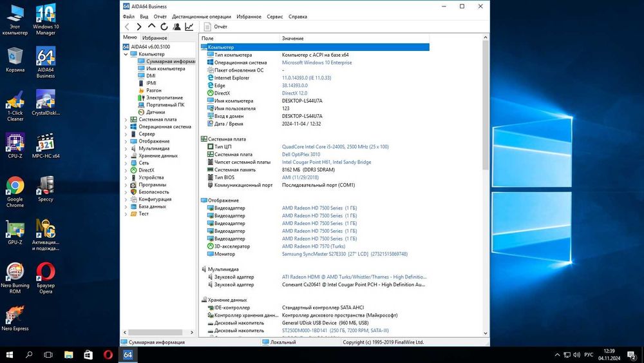Select Разгон in the tree
Viewport: 644px width, 363px height.
point(154,90)
